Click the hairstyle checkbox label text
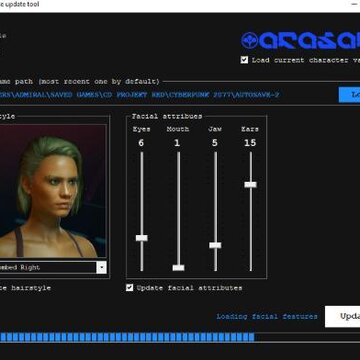The image size is (360, 360). pyautogui.click(x=25, y=288)
